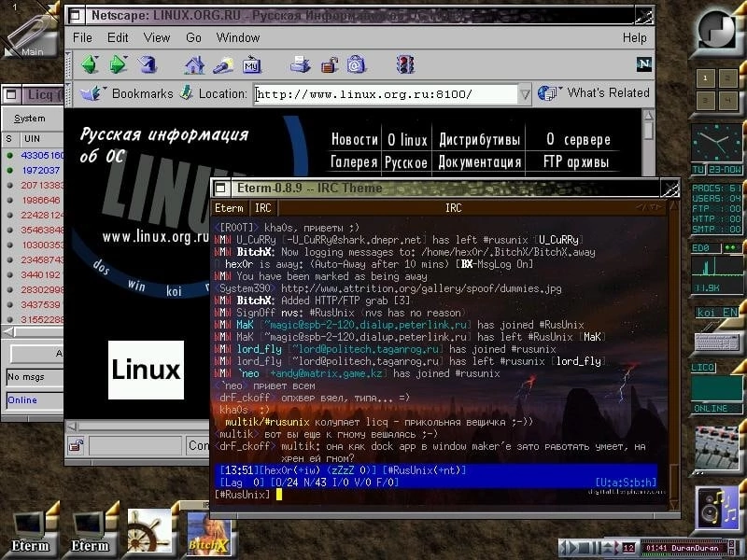The width and height of the screenshot is (747, 560).
Task: Click the Eterm window scrollbar
Action: tap(673, 357)
